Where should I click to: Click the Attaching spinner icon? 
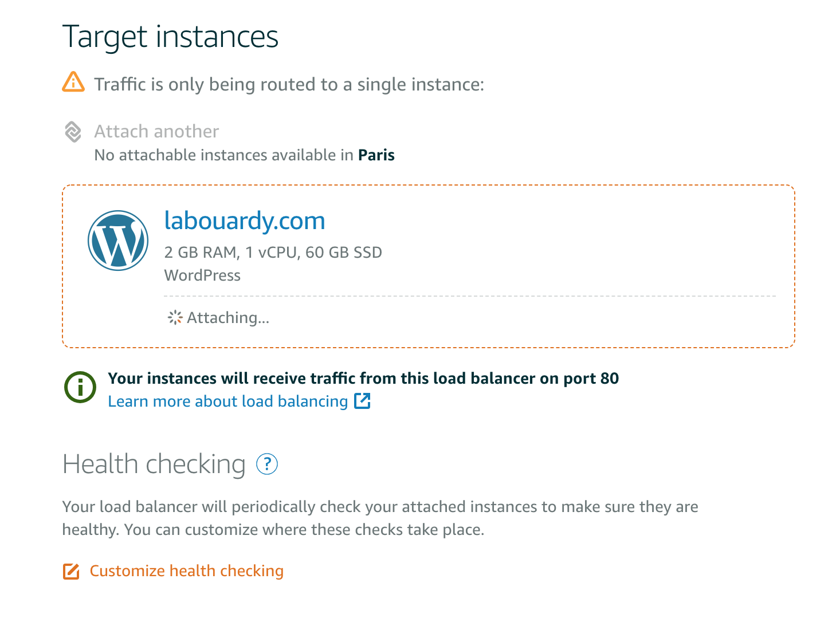pyautogui.click(x=175, y=317)
